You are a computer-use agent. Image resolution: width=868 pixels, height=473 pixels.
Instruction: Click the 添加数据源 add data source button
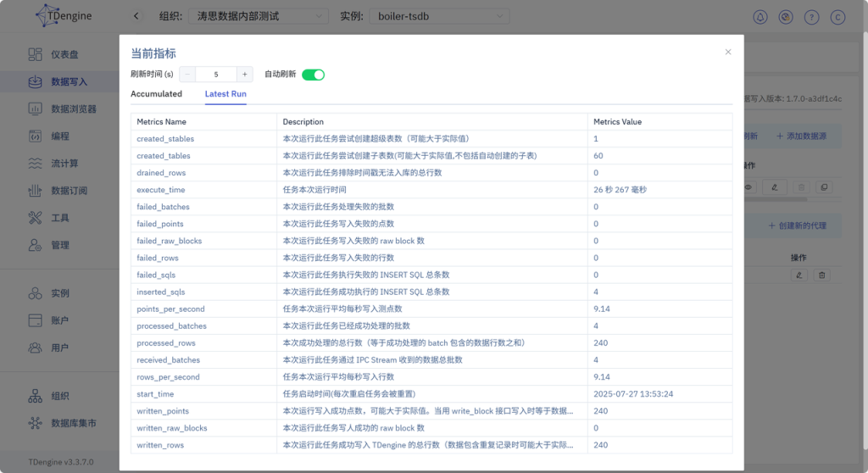pos(801,136)
